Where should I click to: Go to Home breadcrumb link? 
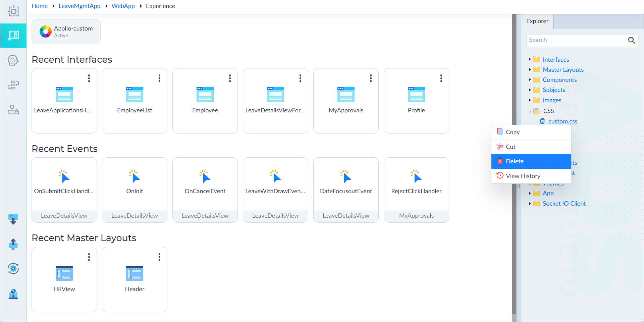[40, 6]
